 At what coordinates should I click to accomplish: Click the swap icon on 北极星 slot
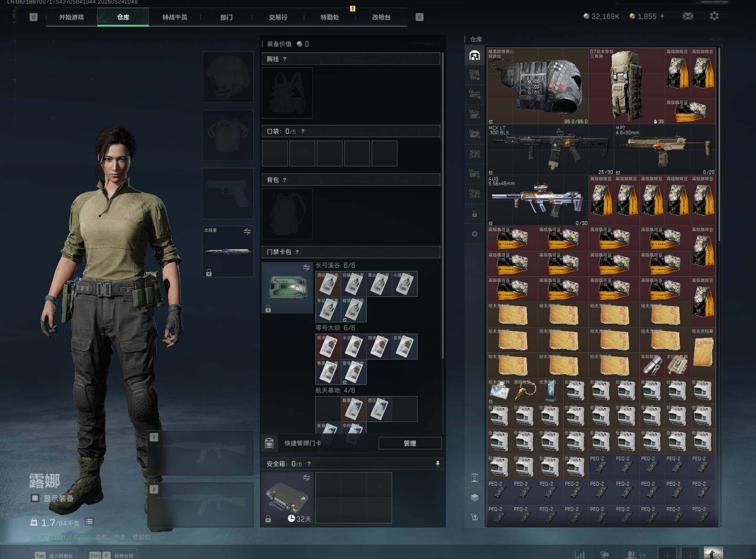[x=247, y=232]
